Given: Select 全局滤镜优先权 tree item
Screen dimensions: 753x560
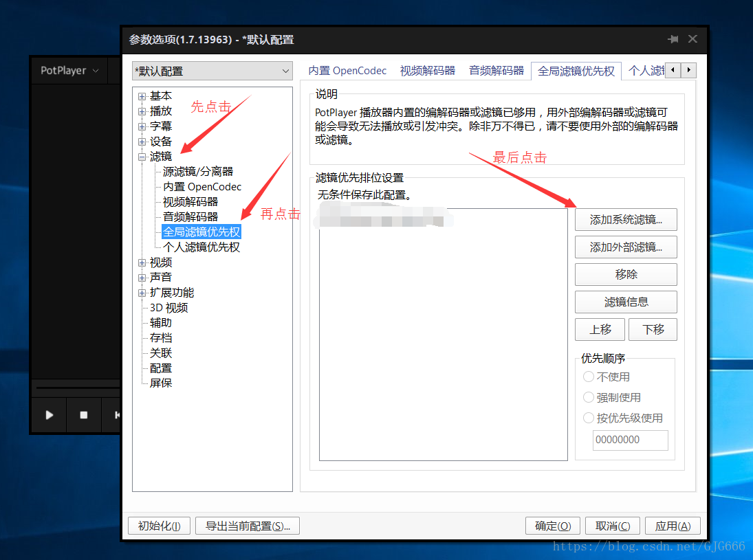Looking at the screenshot, I should coord(201,232).
